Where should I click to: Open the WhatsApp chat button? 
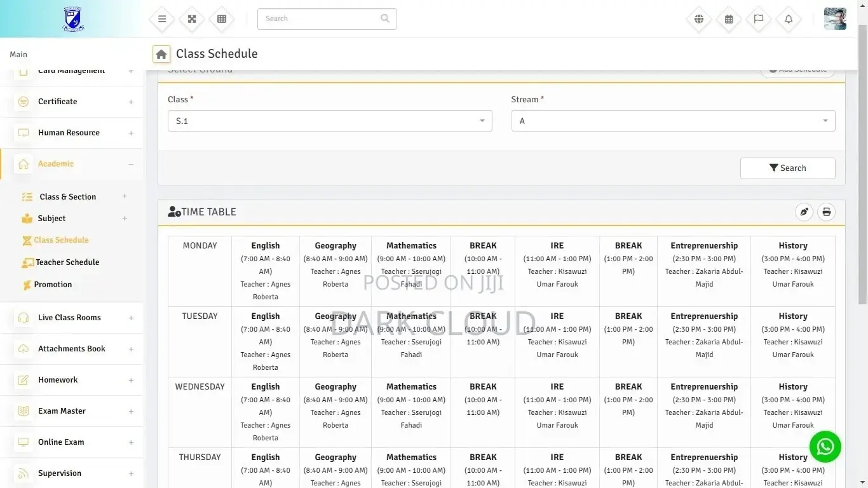coord(825,447)
